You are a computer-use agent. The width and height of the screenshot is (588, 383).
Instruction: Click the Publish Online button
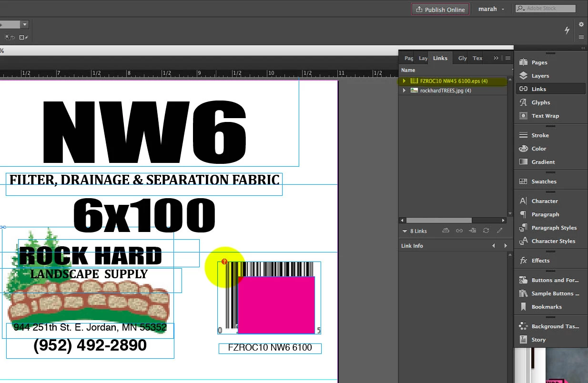coord(440,10)
